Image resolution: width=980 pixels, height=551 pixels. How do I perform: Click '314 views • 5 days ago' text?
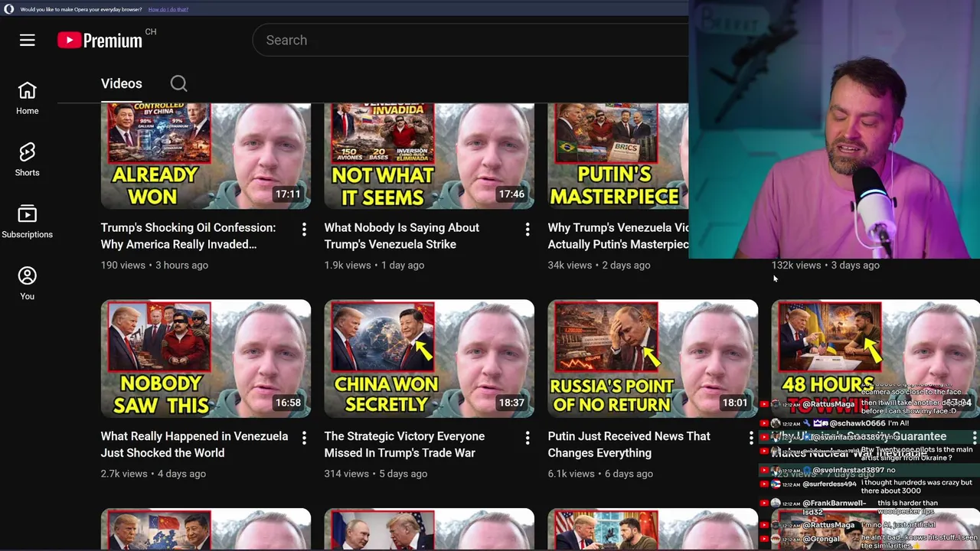(376, 474)
